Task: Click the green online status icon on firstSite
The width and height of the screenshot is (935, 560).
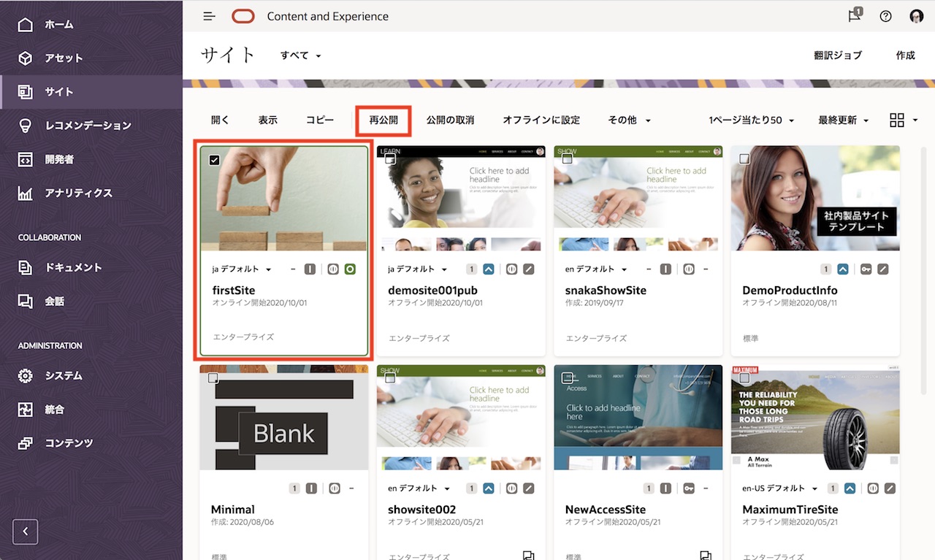Action: [x=350, y=269]
